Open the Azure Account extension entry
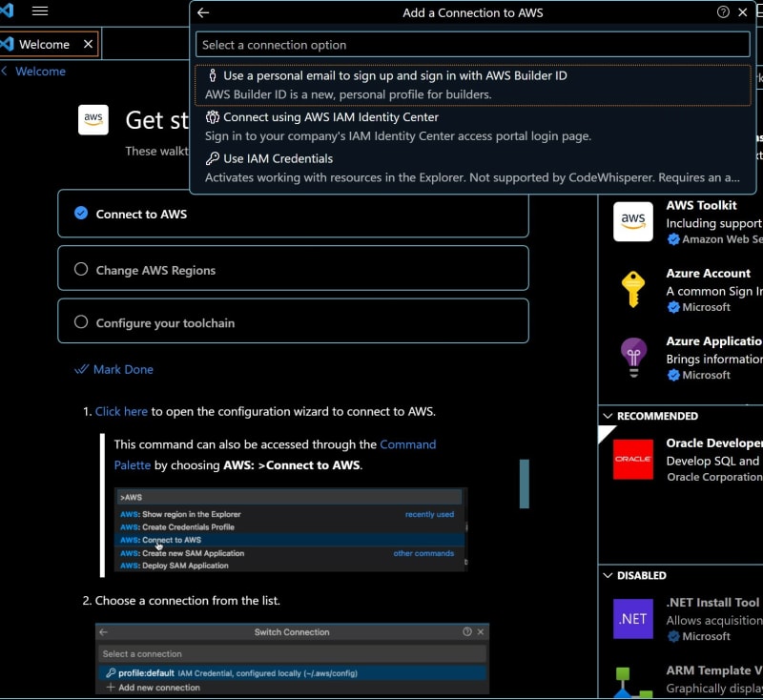The image size is (763, 700). pos(681,290)
